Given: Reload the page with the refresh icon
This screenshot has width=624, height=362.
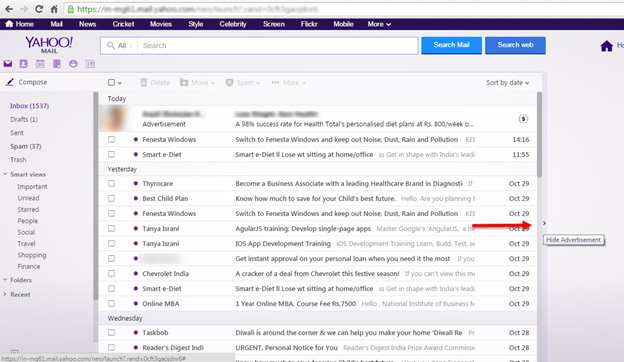Looking at the screenshot, I should (x=39, y=9).
